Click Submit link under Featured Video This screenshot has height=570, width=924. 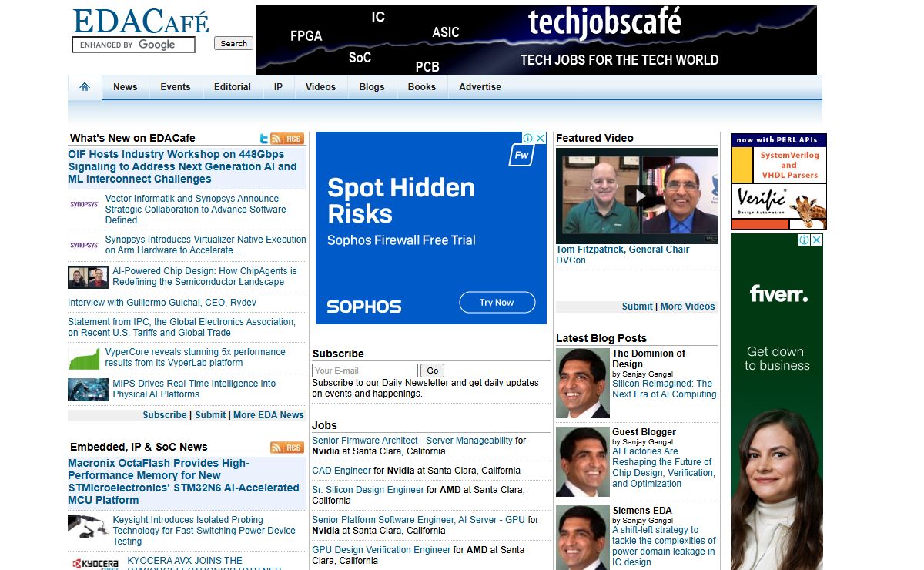pyautogui.click(x=638, y=307)
